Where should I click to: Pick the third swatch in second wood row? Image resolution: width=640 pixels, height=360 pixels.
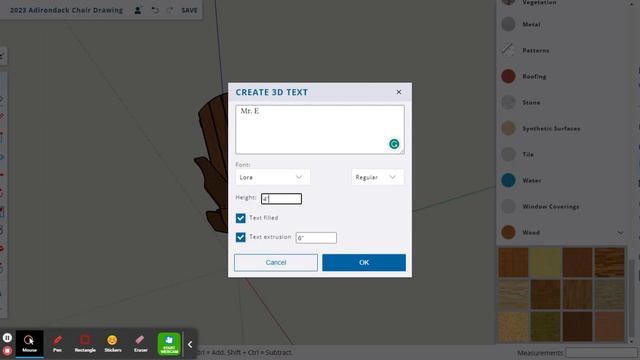577,295
